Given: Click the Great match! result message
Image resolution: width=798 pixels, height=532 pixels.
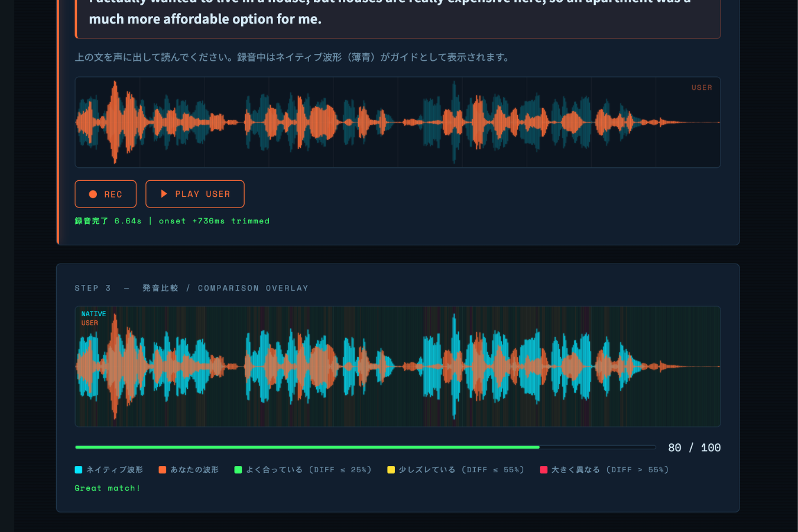Looking at the screenshot, I should point(108,488).
